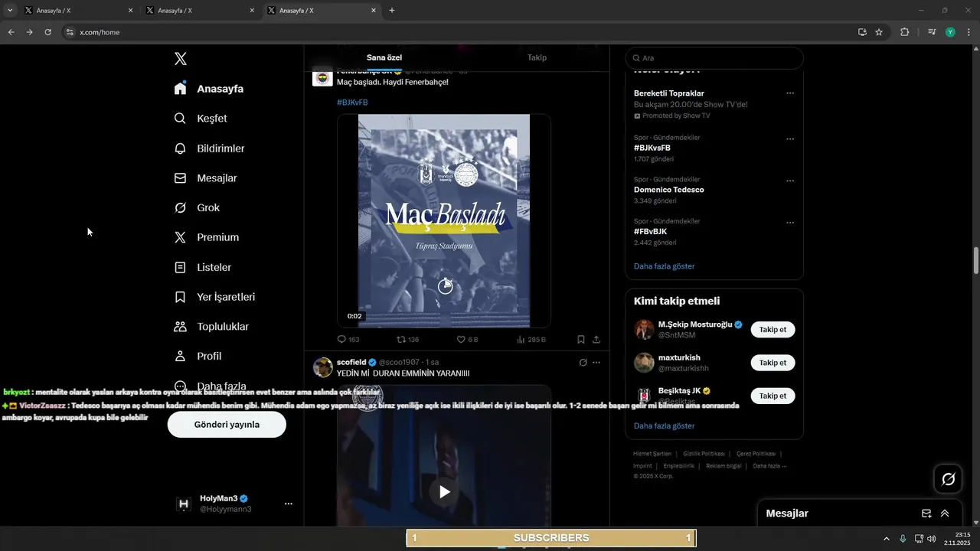Open scofield's profile avatar
The height and width of the screenshot is (551, 980).
coord(322,367)
